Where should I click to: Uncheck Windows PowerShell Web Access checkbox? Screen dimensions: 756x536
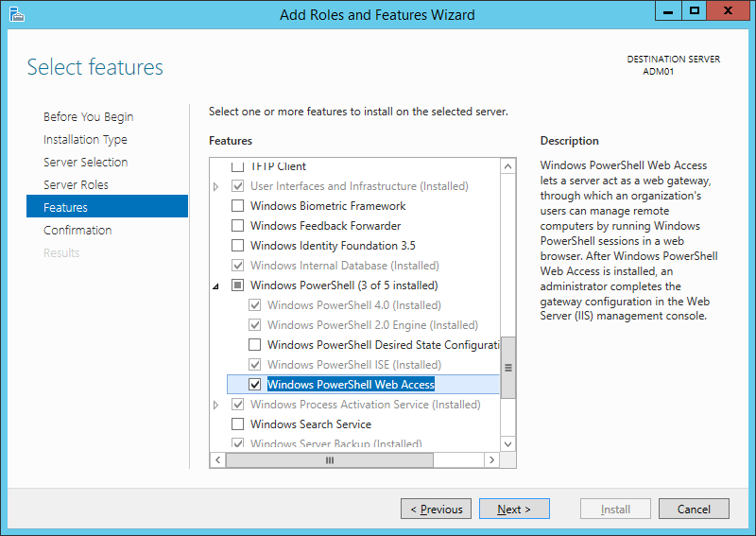pos(254,385)
